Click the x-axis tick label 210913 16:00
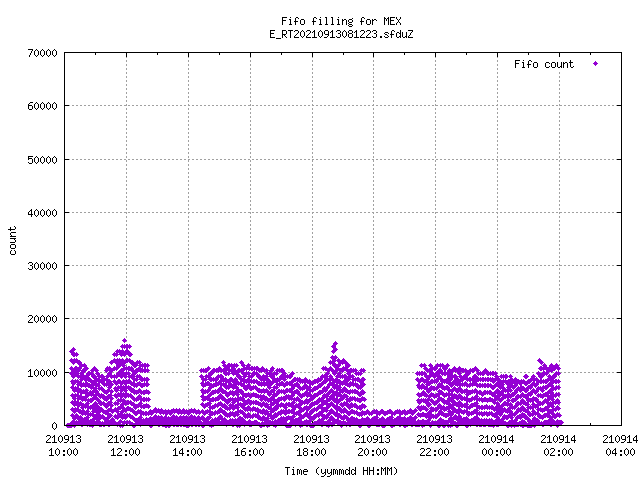The width and height of the screenshot is (640, 480). [x=249, y=445]
